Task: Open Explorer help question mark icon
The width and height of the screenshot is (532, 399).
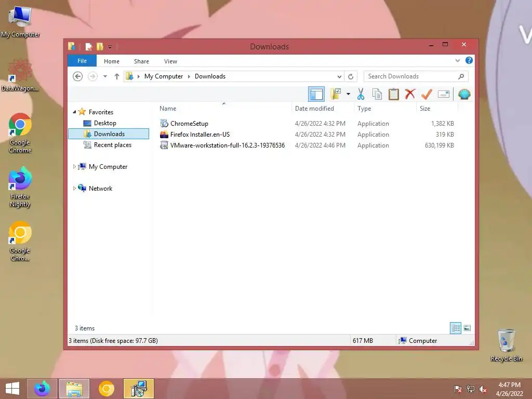Action: 469,60
